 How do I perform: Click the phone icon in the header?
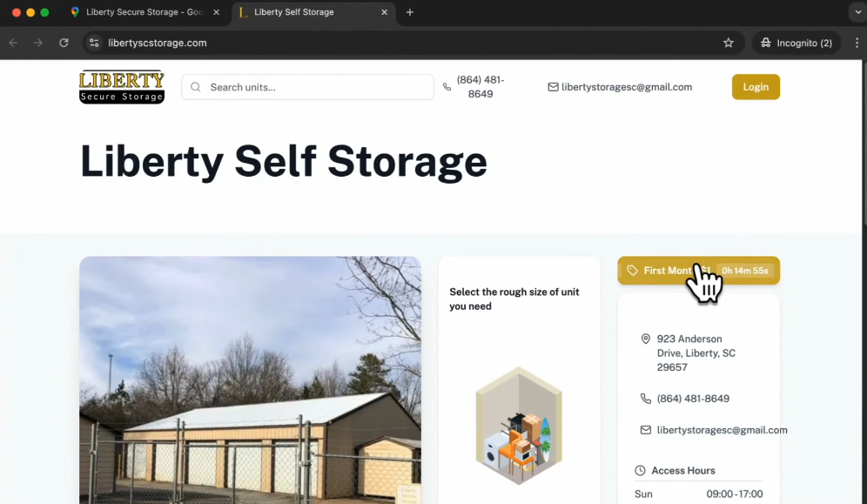[x=447, y=87]
